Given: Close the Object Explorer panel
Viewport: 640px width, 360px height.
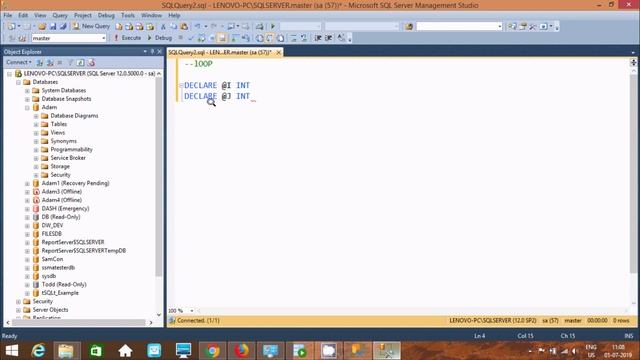Looking at the screenshot, I should point(160,52).
